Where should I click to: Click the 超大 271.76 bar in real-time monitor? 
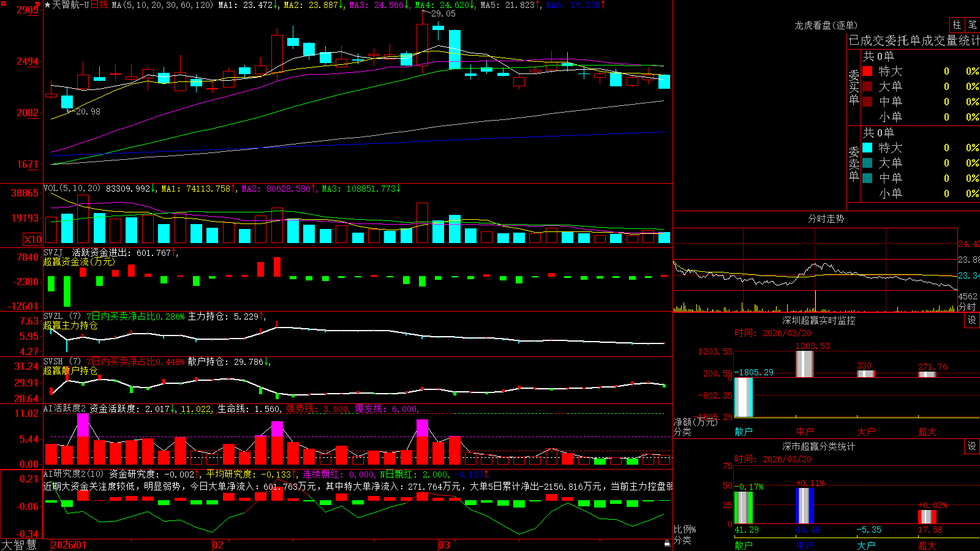point(927,374)
